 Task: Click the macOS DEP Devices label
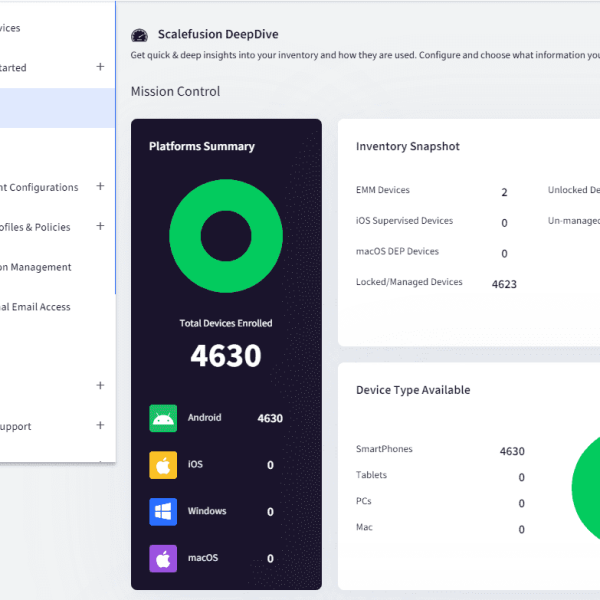pyautogui.click(x=397, y=251)
